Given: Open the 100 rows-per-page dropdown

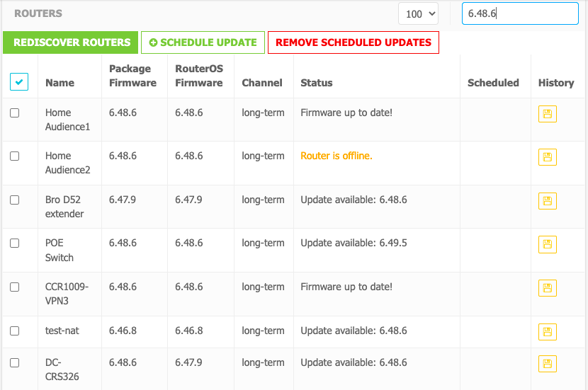Looking at the screenshot, I should (x=418, y=14).
